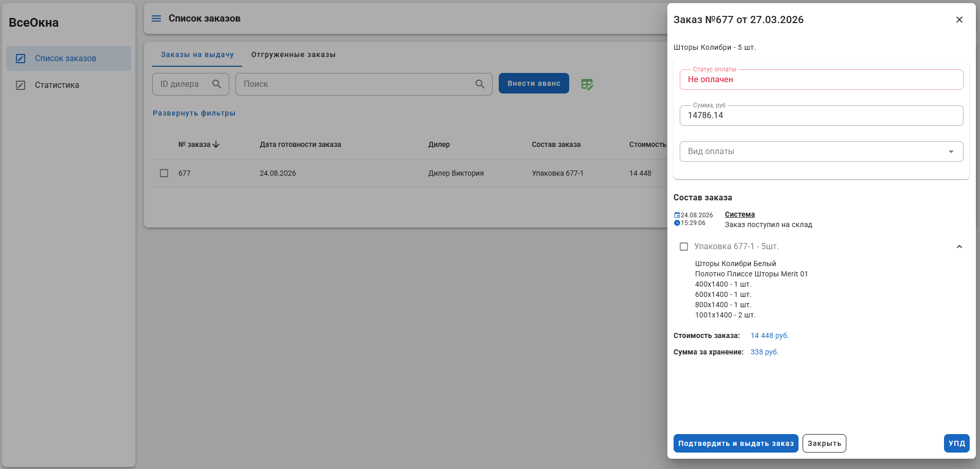Click the Статус оплаты field Не оплачен
980x469 pixels.
[822, 80]
